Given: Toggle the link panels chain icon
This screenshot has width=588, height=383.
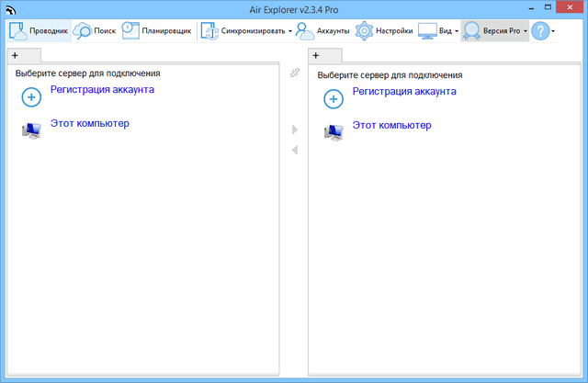Looking at the screenshot, I should tap(295, 73).
